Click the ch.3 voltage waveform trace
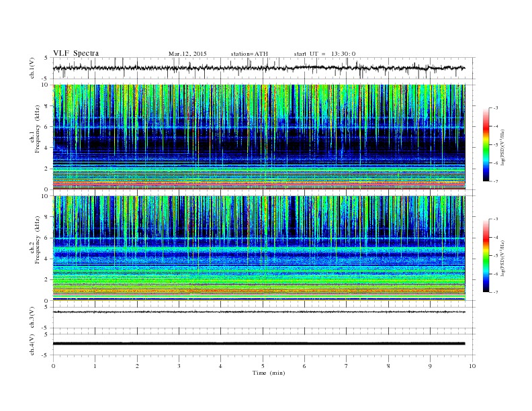The height and width of the screenshot is (411, 532). [259, 312]
